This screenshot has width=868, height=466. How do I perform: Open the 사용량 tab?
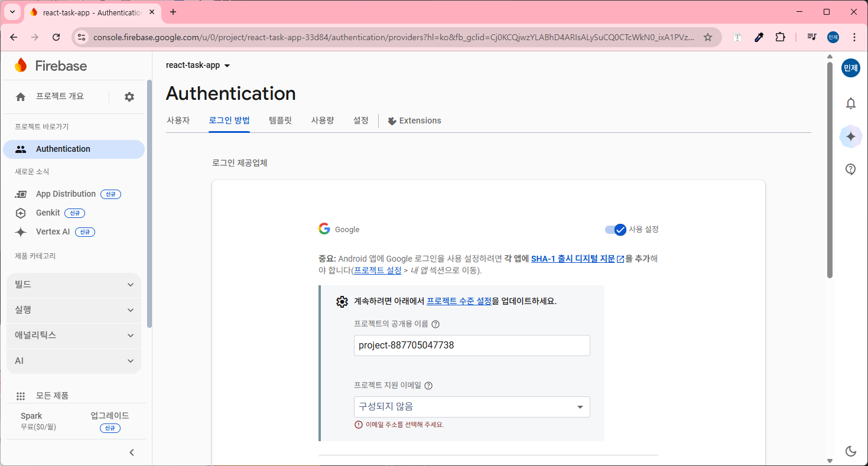pos(323,120)
